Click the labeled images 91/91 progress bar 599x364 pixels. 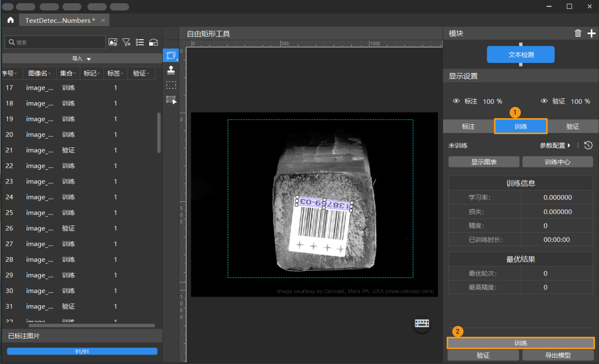[82, 351]
